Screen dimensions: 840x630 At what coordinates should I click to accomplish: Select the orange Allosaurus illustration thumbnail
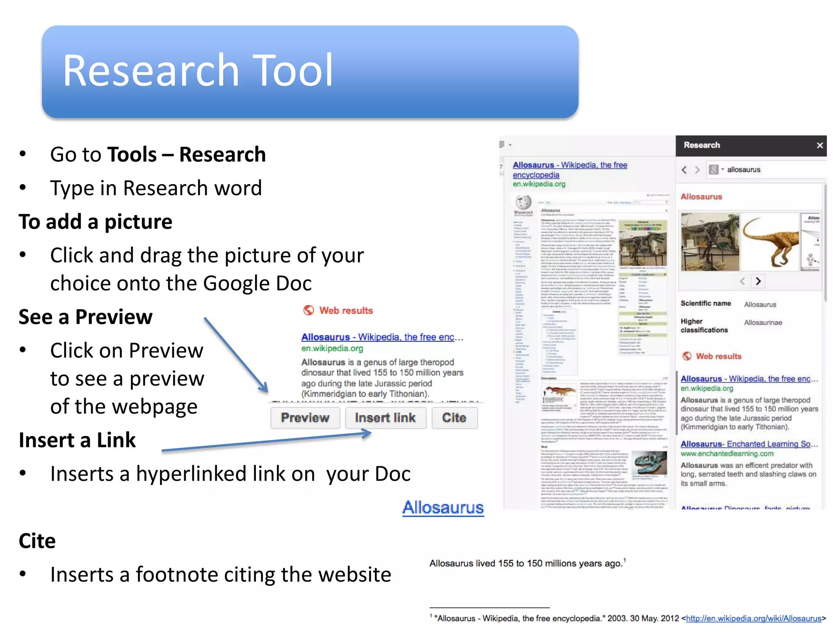pyautogui.click(x=770, y=242)
